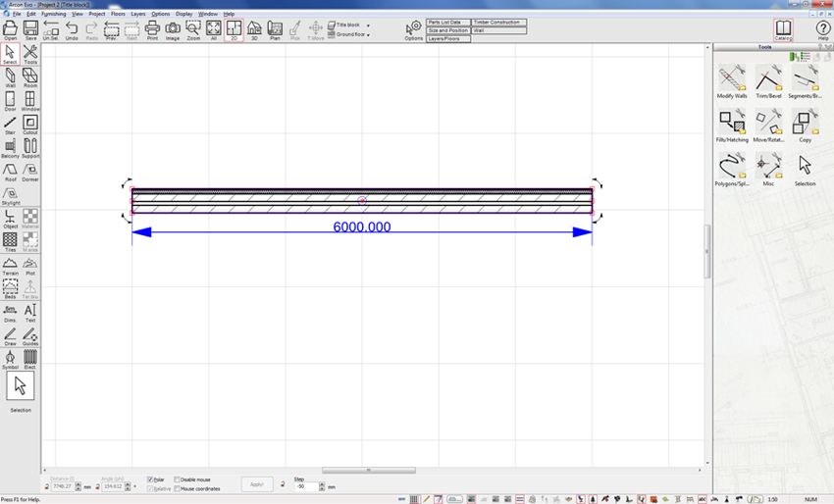
Task: Open Trim/Bevel tools
Action: 768,81
